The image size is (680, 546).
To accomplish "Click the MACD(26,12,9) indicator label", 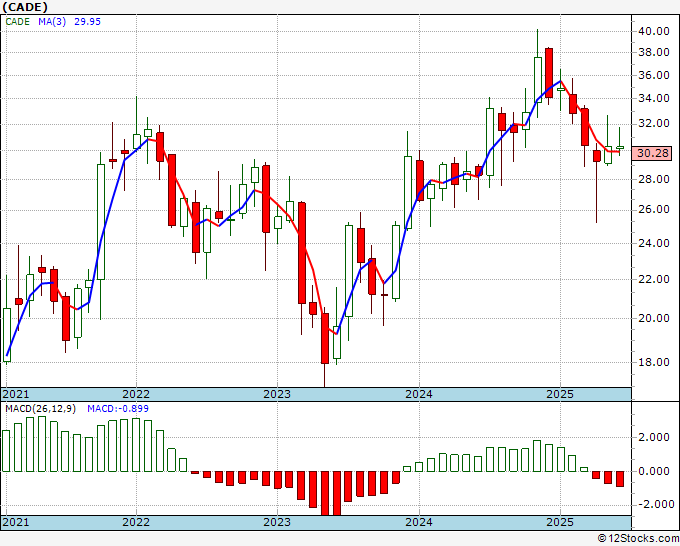I will pyautogui.click(x=40, y=409).
